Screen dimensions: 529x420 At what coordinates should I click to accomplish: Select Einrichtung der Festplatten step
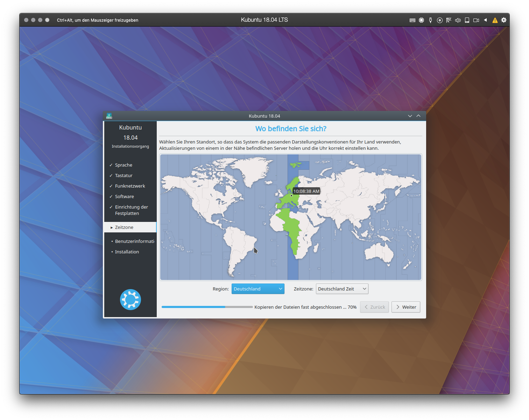pos(131,210)
